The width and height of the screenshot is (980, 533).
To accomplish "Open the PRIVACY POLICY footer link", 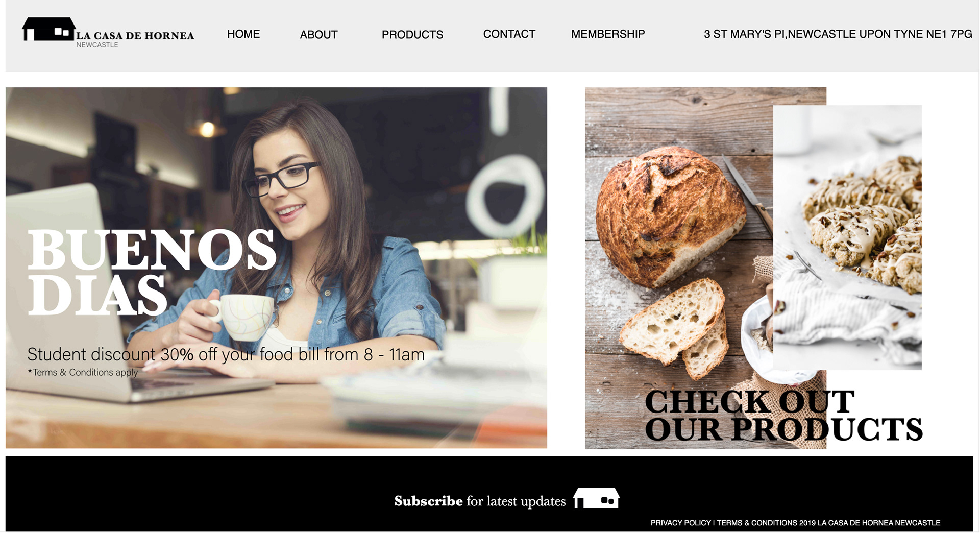I will pyautogui.click(x=680, y=523).
